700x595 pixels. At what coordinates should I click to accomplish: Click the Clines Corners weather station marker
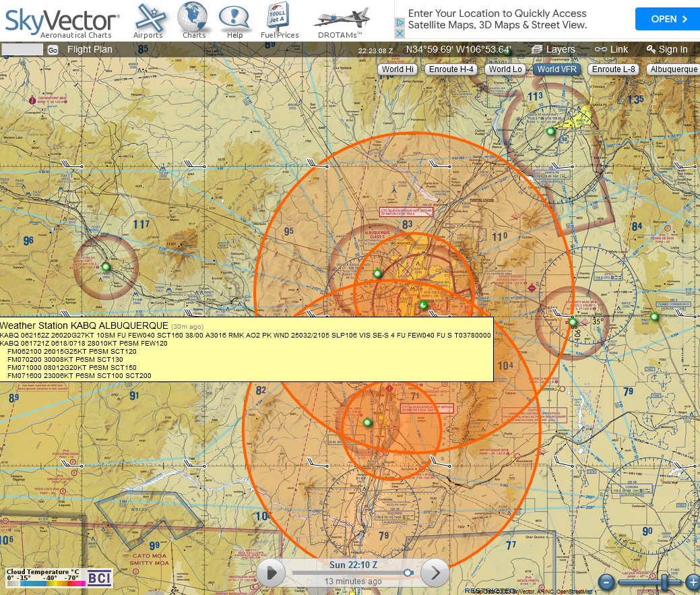pos(654,317)
